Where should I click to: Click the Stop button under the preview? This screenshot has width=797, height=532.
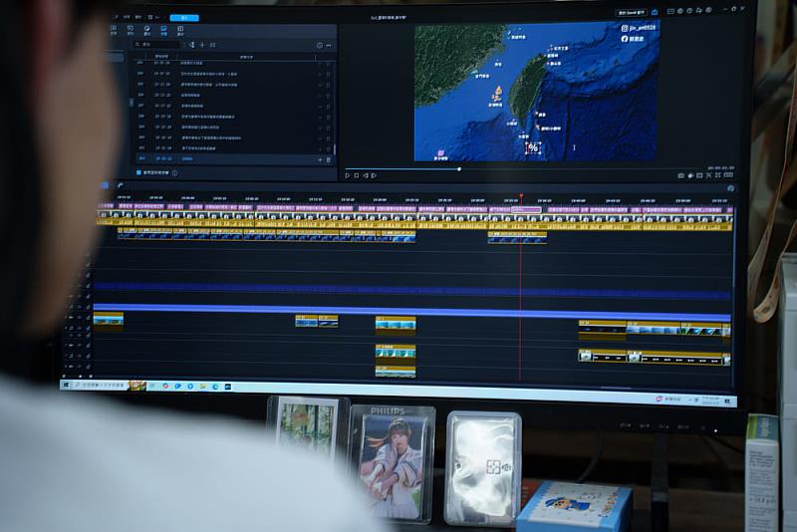tap(356, 175)
